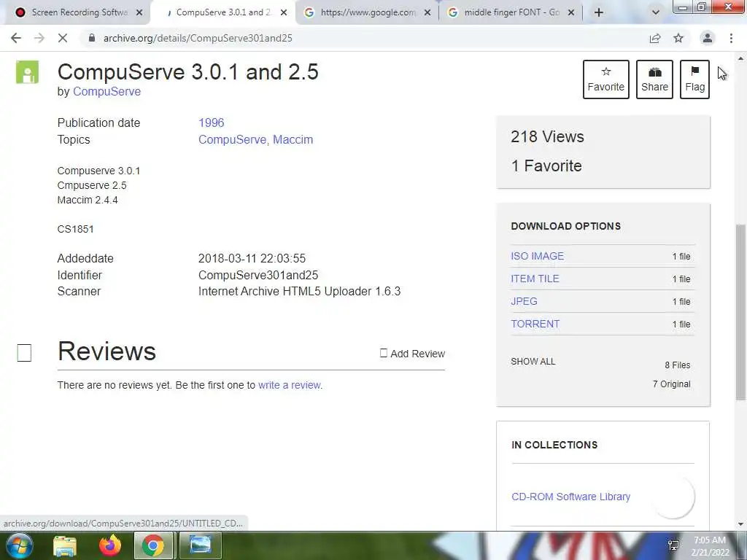Click the 8 Files text

678,365
